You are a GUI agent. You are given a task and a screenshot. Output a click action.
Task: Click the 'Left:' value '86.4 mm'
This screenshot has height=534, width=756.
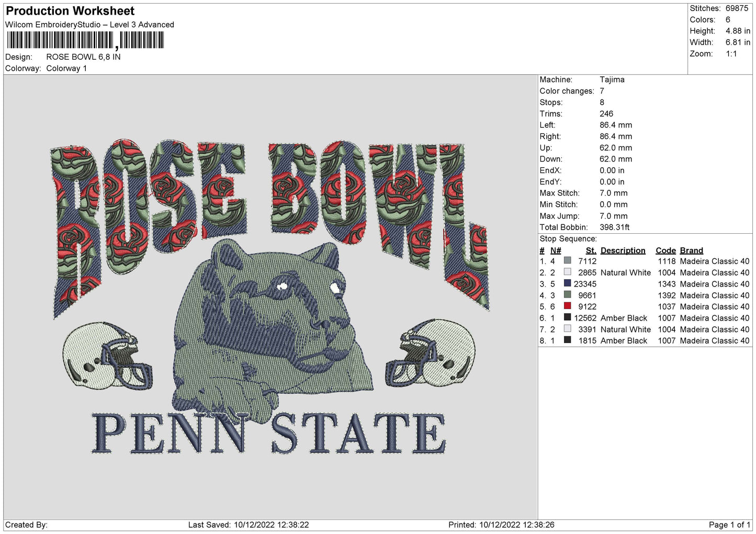(616, 125)
